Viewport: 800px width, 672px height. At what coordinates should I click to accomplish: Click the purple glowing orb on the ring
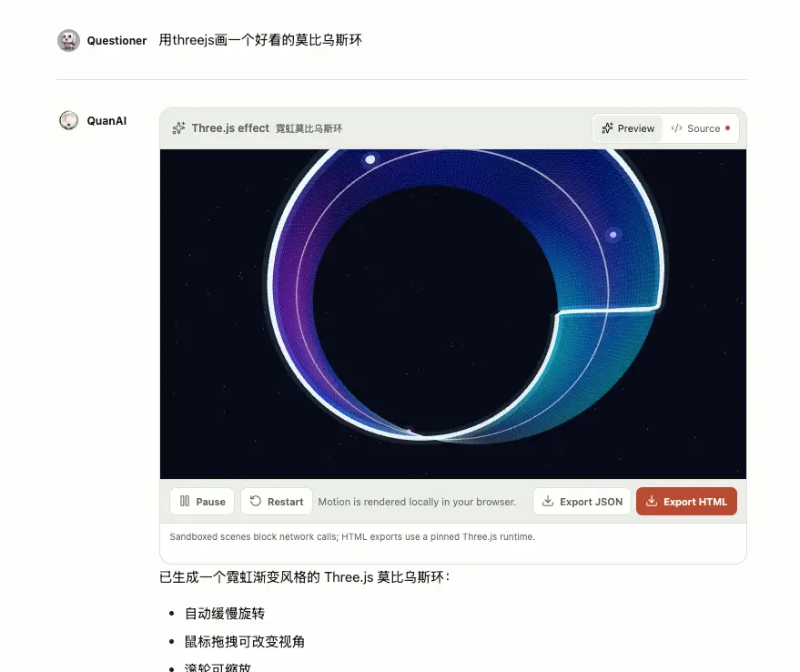(613, 235)
